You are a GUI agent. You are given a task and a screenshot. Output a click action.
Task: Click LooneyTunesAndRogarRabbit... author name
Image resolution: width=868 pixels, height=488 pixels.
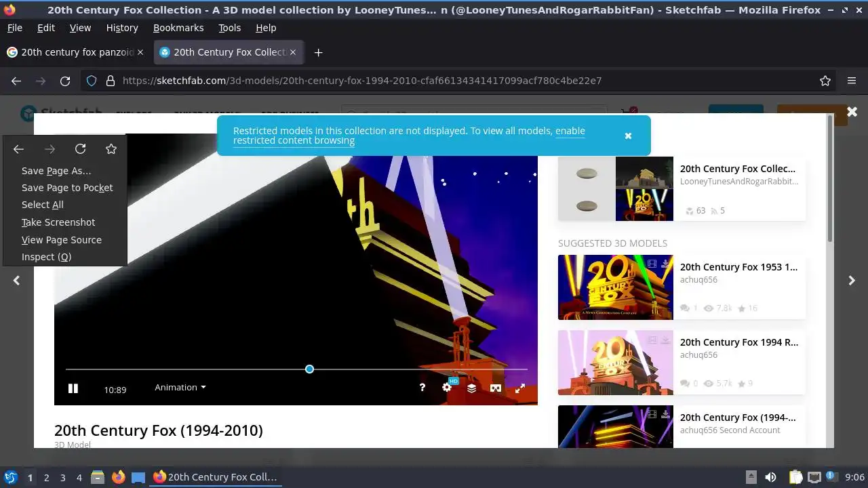click(739, 182)
